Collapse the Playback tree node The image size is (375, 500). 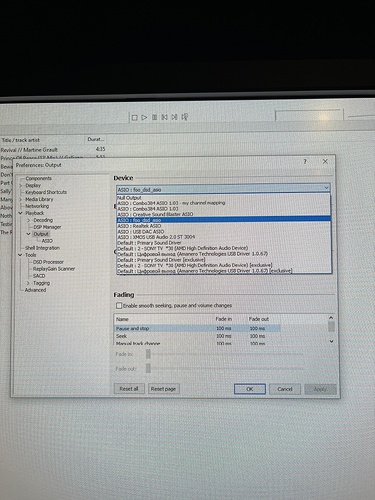(21, 213)
